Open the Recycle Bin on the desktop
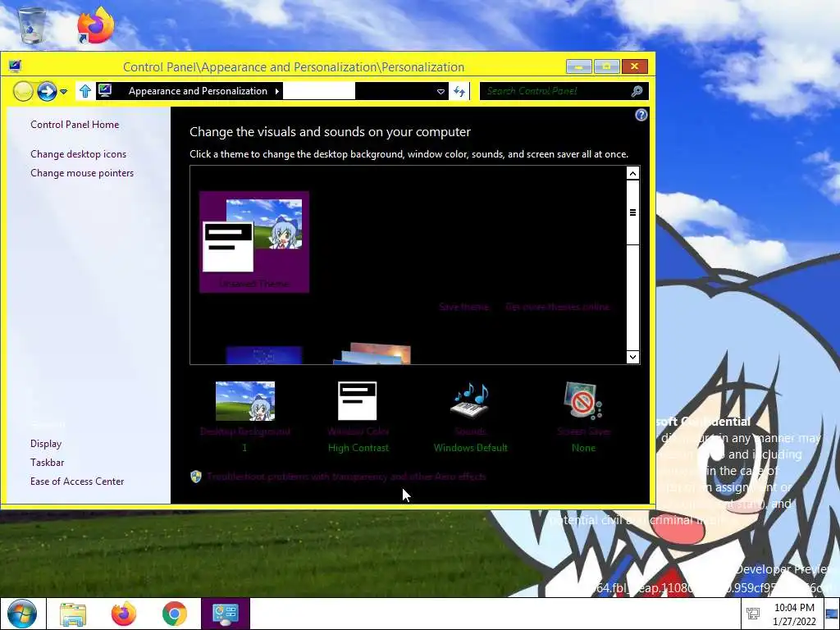 click(x=32, y=25)
